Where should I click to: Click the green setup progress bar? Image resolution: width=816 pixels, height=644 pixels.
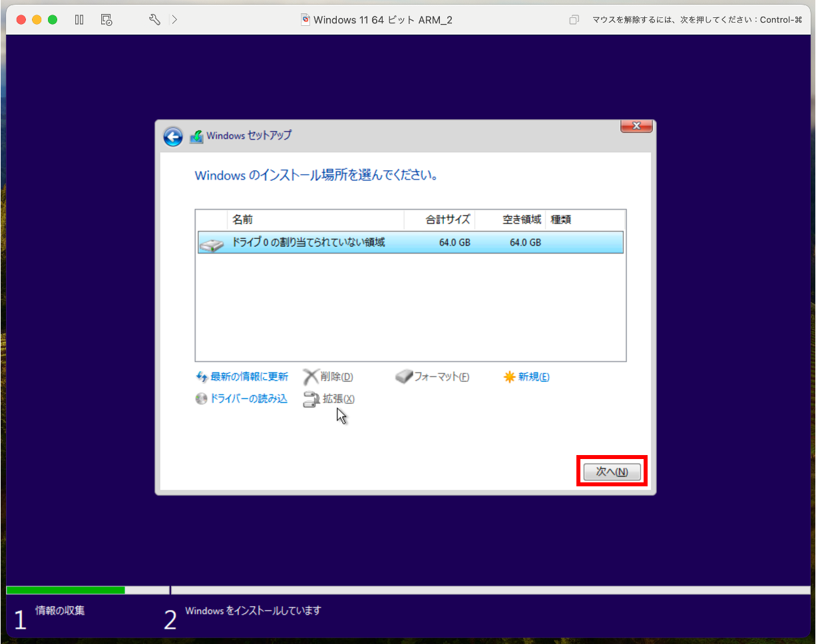[65, 590]
